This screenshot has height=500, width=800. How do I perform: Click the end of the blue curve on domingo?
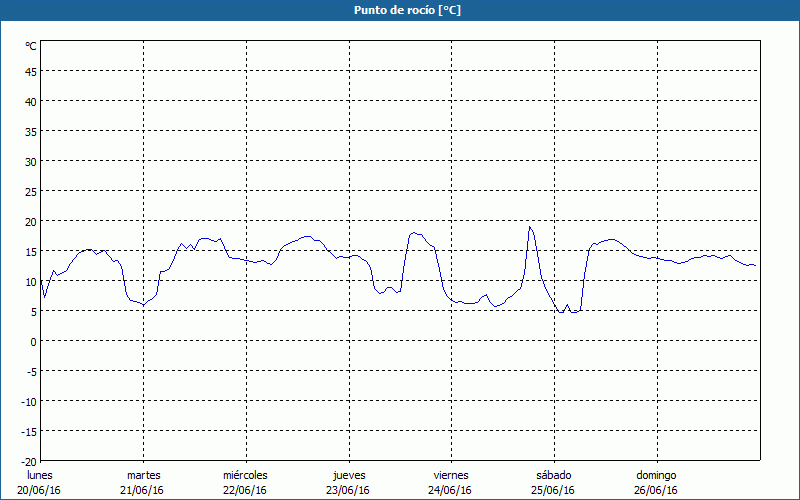[755, 265]
